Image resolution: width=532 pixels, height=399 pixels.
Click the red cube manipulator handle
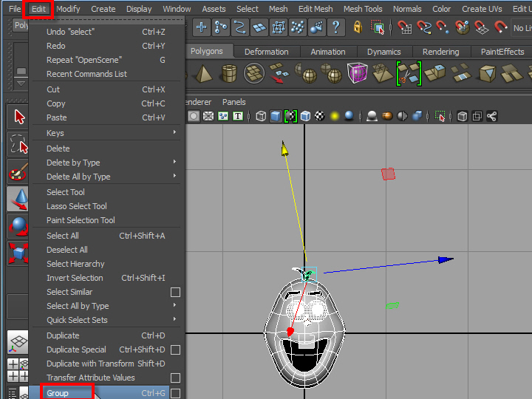[388, 174]
